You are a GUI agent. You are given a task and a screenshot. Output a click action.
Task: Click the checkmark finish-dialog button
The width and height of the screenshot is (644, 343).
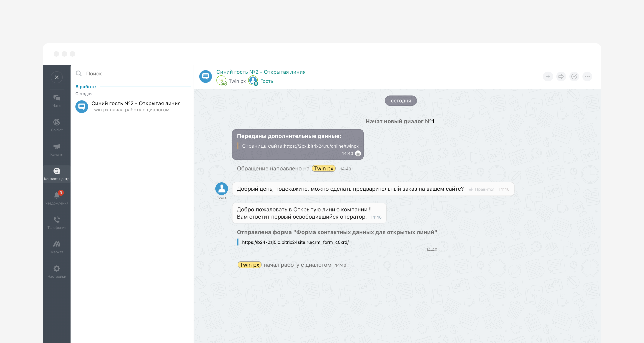click(x=574, y=77)
